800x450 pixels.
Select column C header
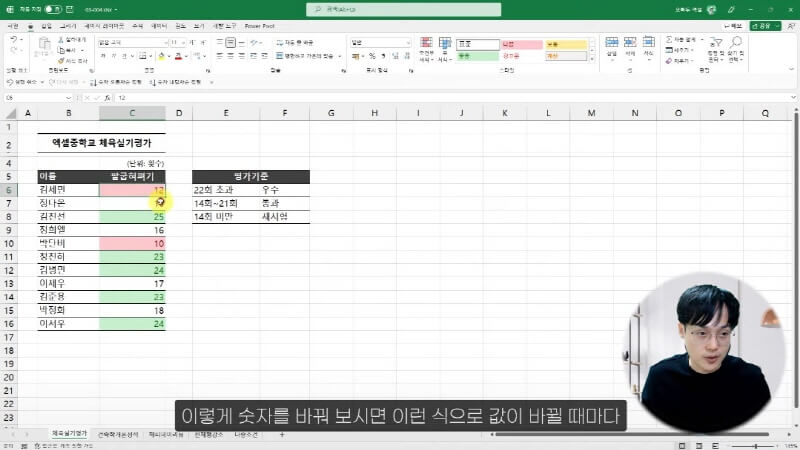tap(132, 113)
